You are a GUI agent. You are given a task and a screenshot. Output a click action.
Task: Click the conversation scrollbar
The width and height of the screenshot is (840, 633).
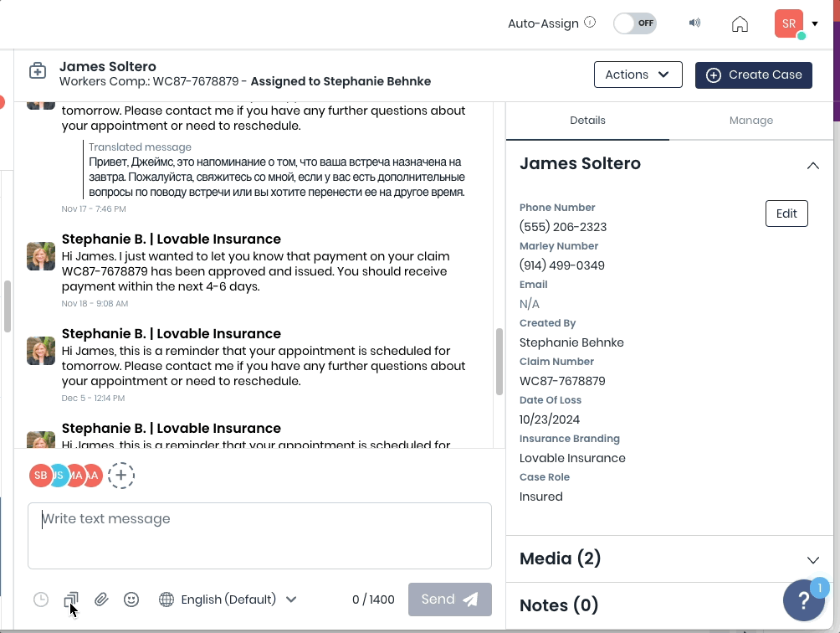pyautogui.click(x=499, y=360)
